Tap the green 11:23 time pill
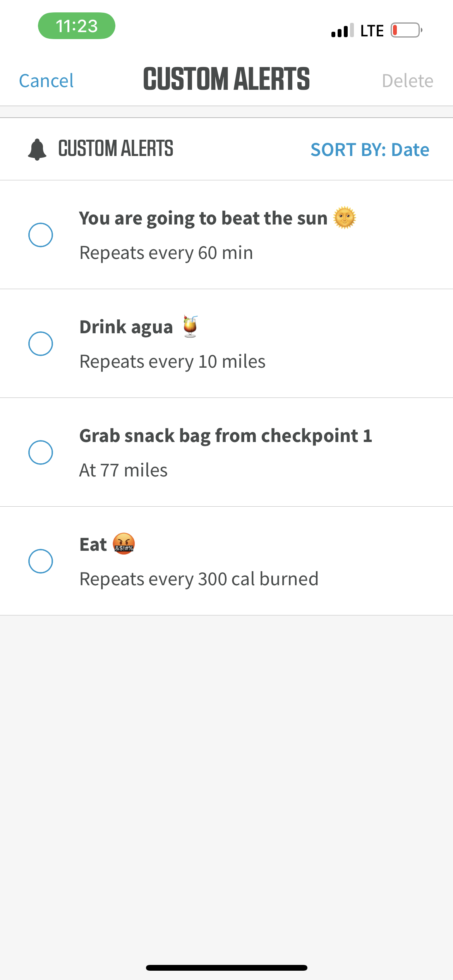Image resolution: width=453 pixels, height=980 pixels. [77, 26]
